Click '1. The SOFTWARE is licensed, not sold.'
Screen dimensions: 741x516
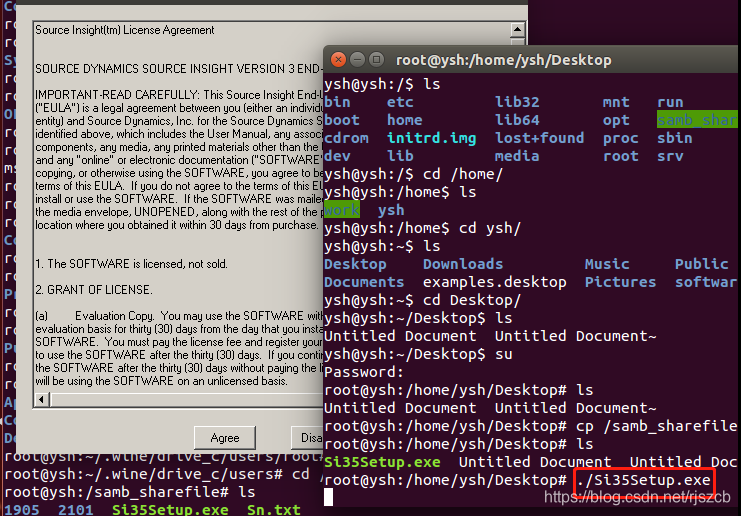[x=131, y=264]
